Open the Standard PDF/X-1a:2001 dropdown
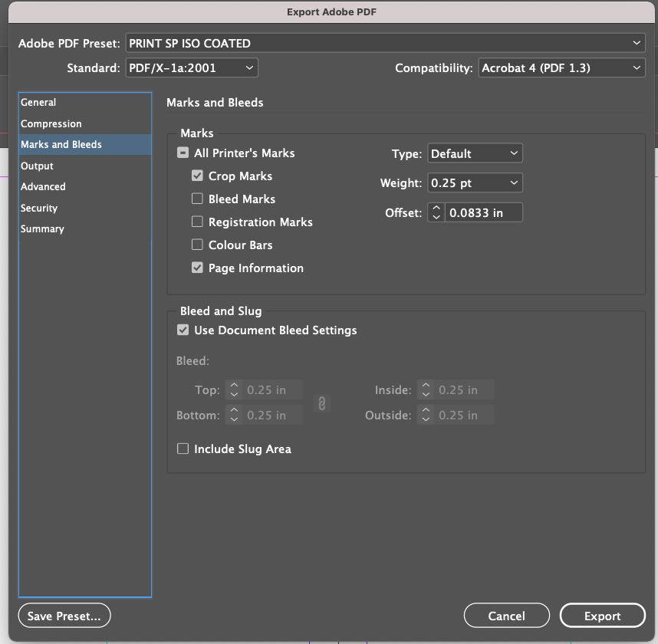The image size is (658, 644). (x=191, y=68)
